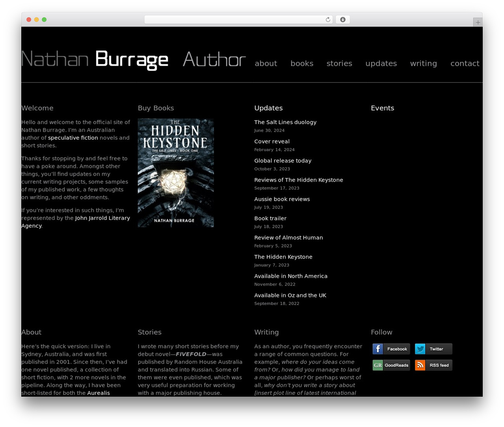Reload the page with the refresh icon
504x427 pixels.
[x=328, y=20]
